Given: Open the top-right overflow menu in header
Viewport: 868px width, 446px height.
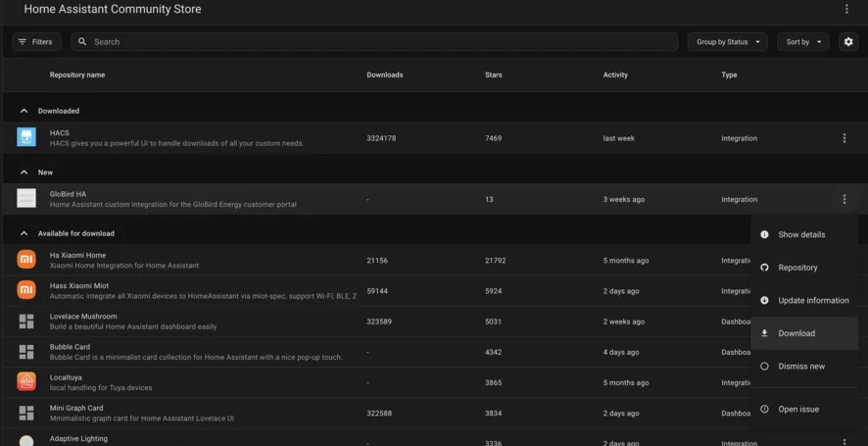Looking at the screenshot, I should click(846, 9).
